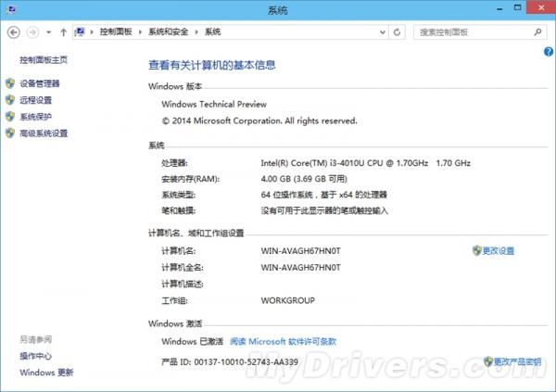556x392 pixels.
Task: Click the shield icon beside 远程设置
Action: click(10, 100)
